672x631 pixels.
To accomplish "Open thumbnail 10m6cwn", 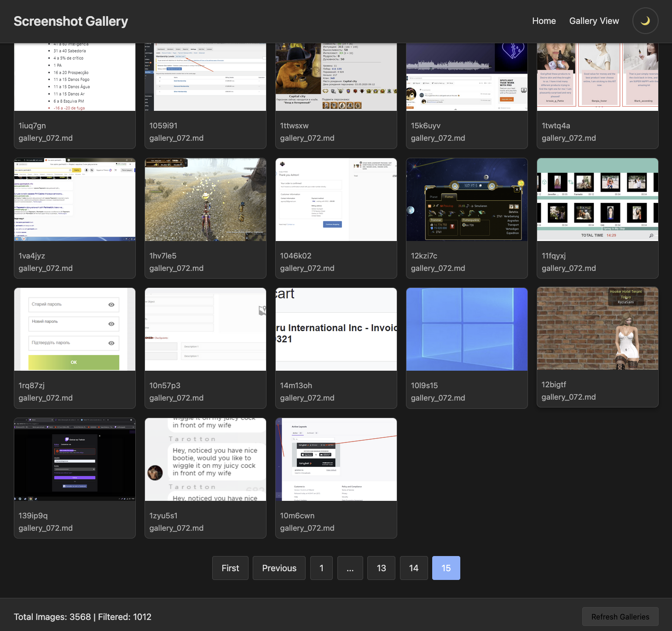I will pos(336,459).
